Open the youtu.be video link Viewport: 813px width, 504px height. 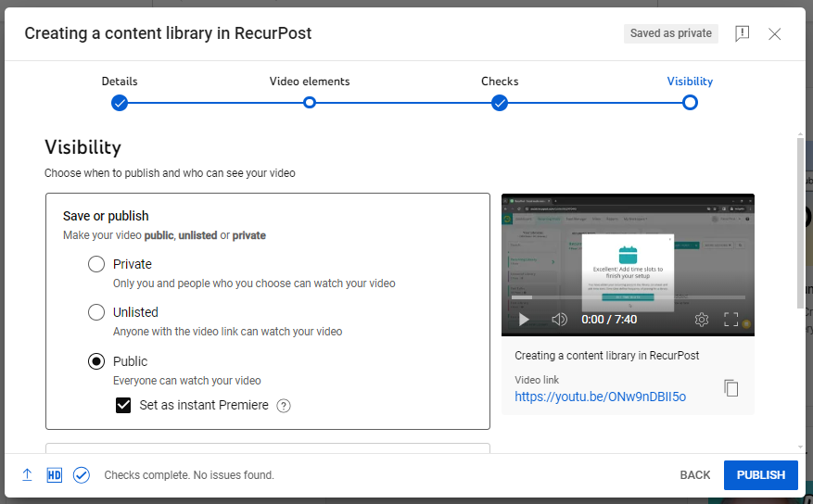point(601,397)
